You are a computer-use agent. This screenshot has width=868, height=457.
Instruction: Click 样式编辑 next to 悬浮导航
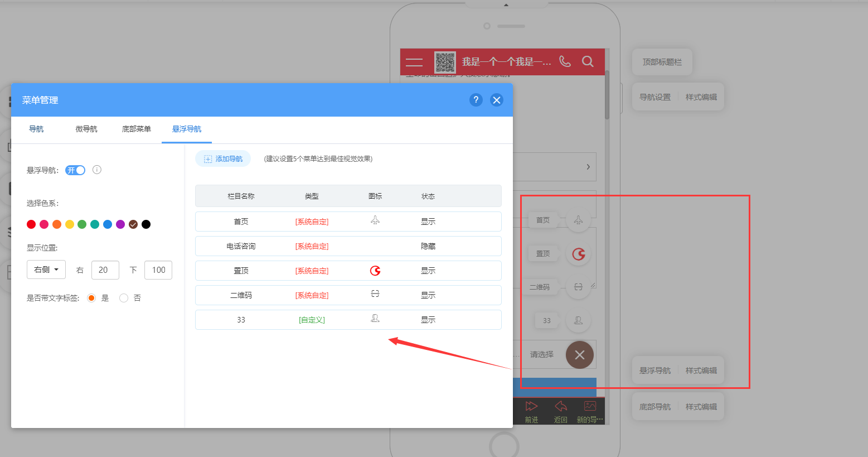pyautogui.click(x=701, y=371)
